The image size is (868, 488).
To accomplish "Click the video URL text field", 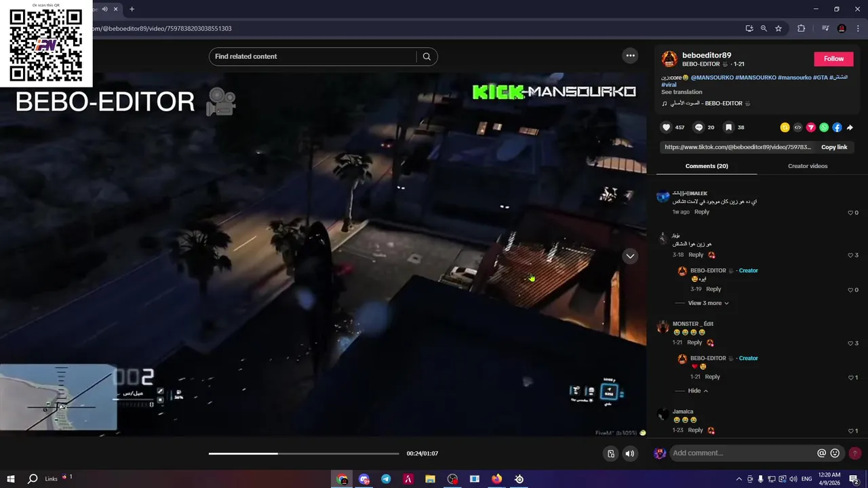I will pyautogui.click(x=738, y=147).
